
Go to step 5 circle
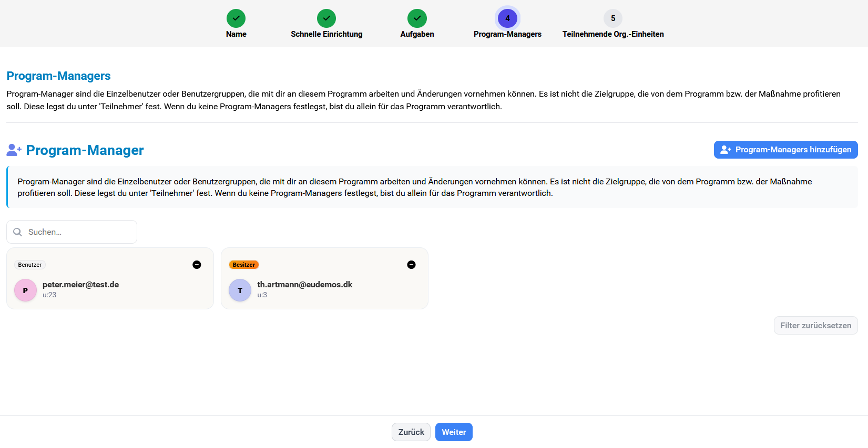(612, 18)
